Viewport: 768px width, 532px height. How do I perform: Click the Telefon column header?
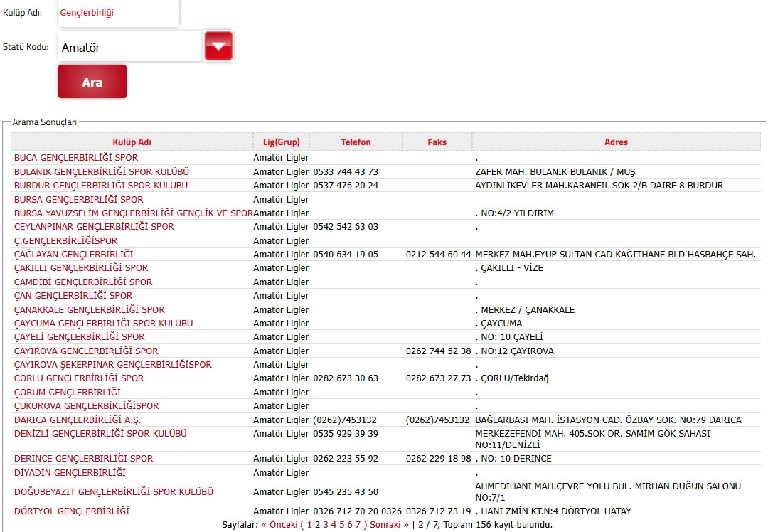[356, 142]
